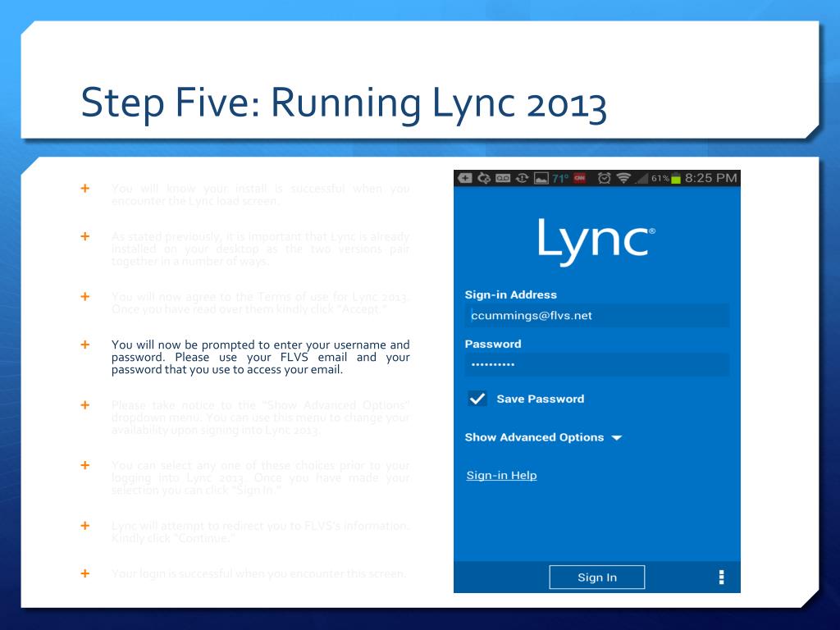Open the Sign-in Help link
840x630 pixels.
click(x=501, y=475)
